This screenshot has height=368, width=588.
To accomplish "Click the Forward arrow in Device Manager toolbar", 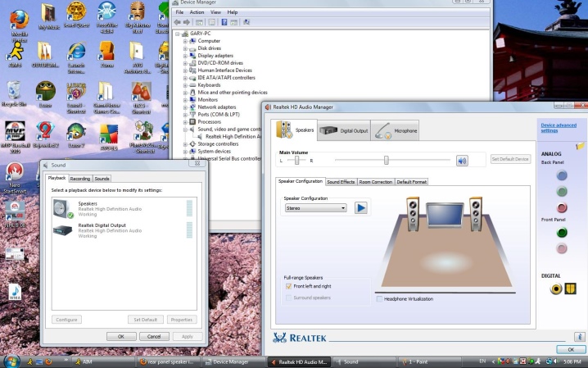I will coord(187,22).
